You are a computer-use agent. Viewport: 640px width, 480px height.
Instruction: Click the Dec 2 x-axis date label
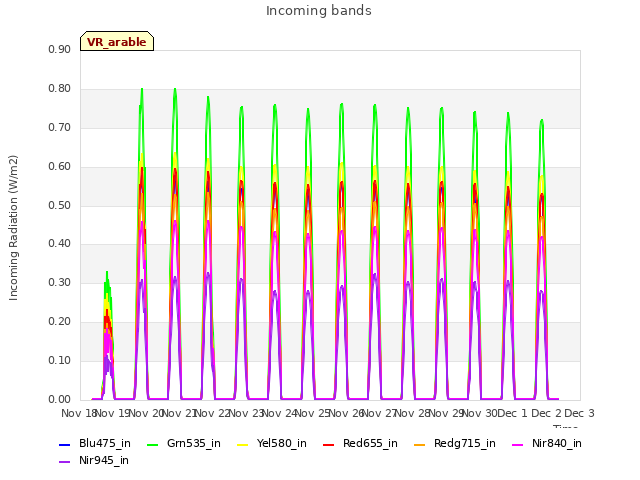click(x=546, y=413)
